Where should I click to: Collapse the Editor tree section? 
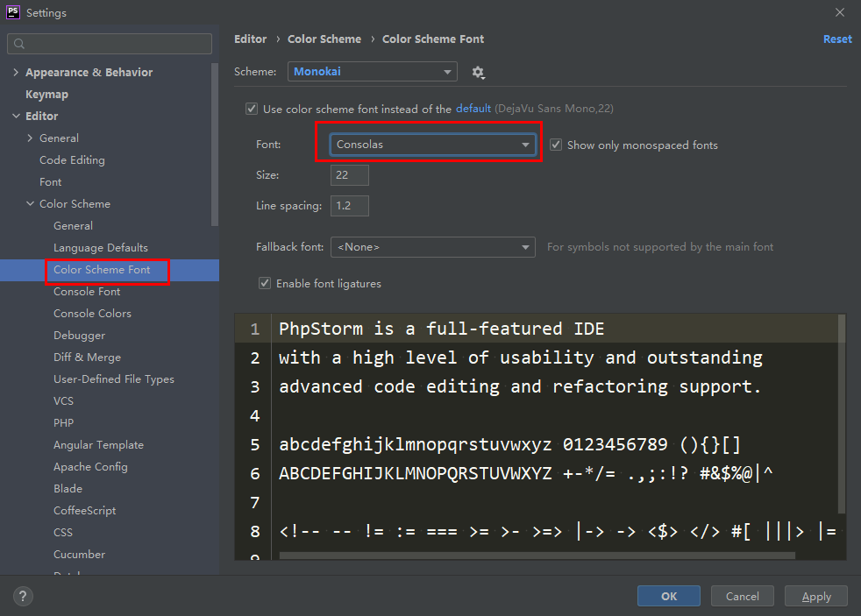pos(16,116)
